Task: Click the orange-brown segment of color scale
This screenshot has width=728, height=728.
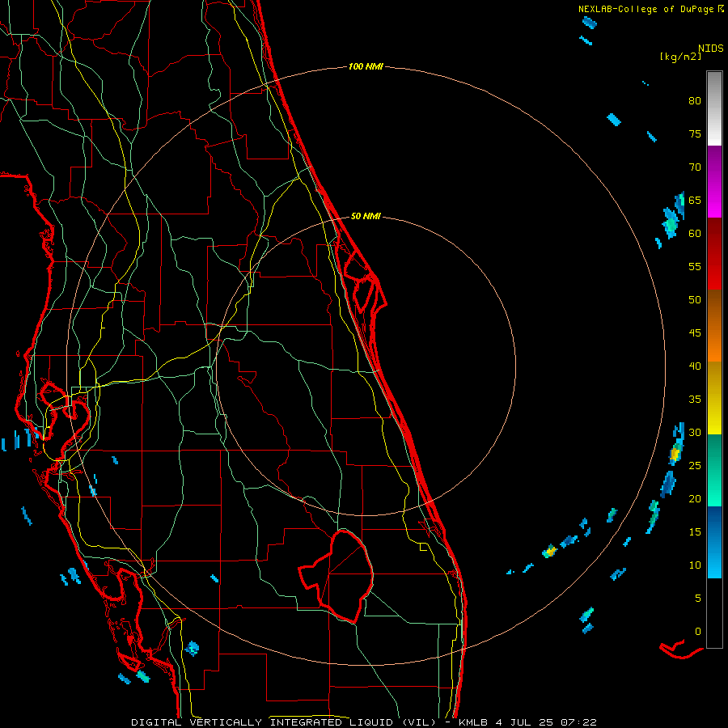Action: (x=714, y=326)
